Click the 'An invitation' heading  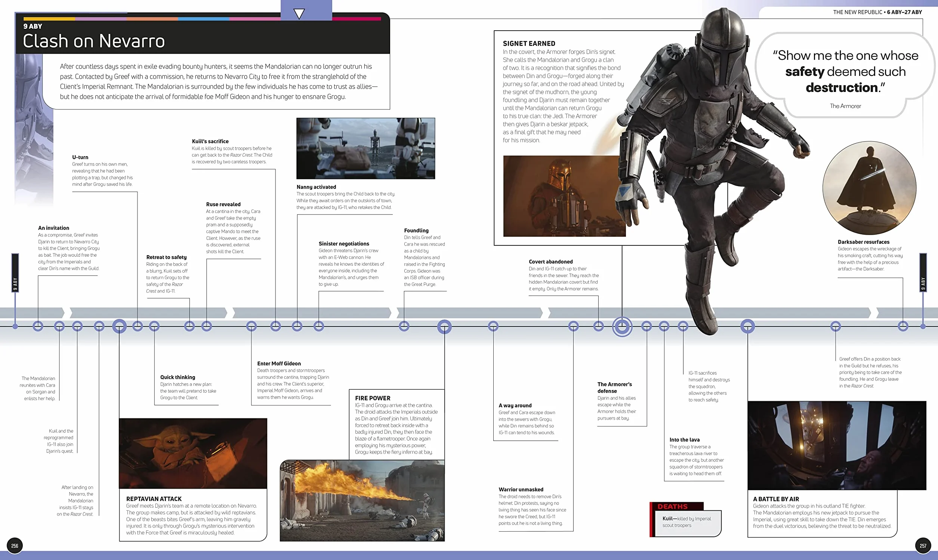pos(53,228)
